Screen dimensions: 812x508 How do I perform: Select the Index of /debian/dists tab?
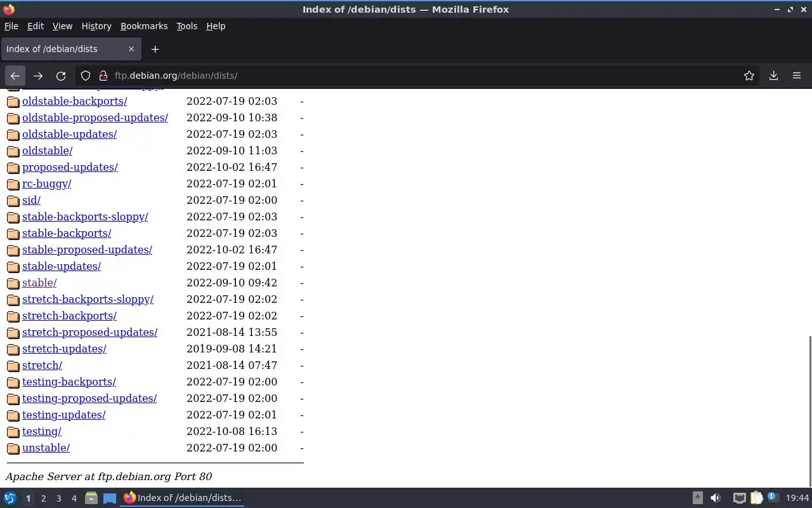[x=70, y=49]
